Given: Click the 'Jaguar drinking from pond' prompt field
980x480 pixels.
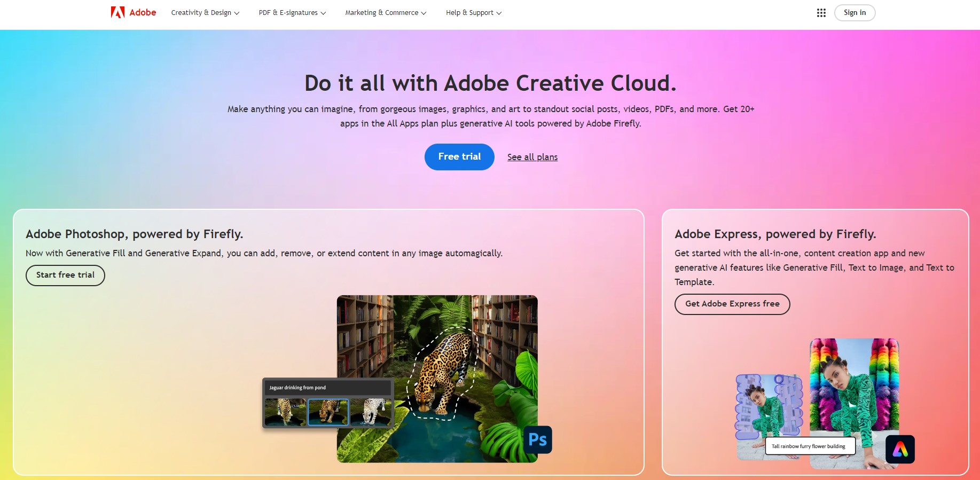Looking at the screenshot, I should (328, 388).
